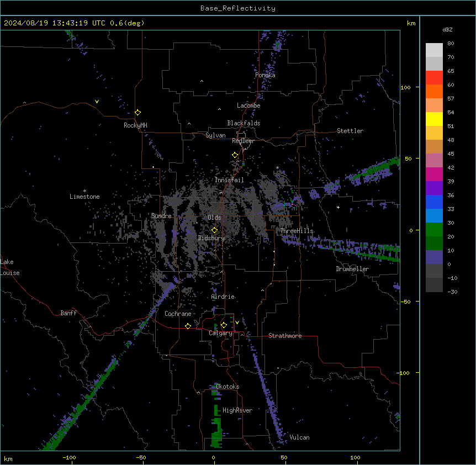
Task: Select the RockyMH label
Action: 135,125
